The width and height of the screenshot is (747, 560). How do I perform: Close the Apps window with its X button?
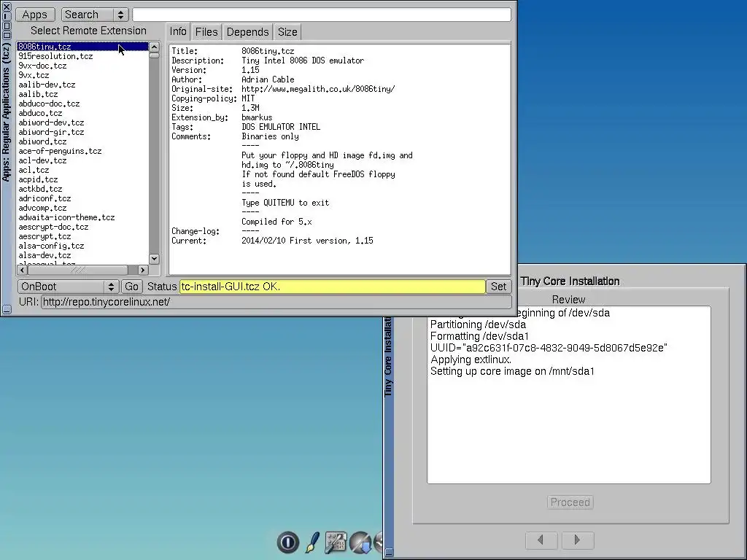point(7,7)
